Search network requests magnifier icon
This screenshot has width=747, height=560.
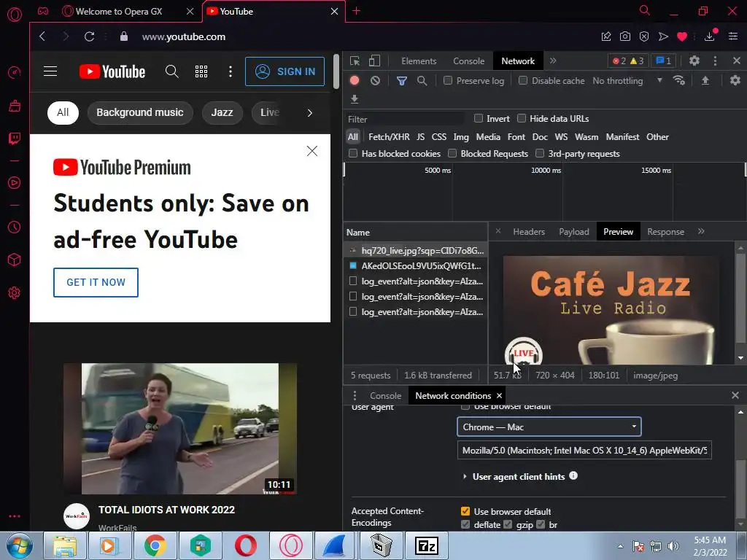pyautogui.click(x=422, y=81)
